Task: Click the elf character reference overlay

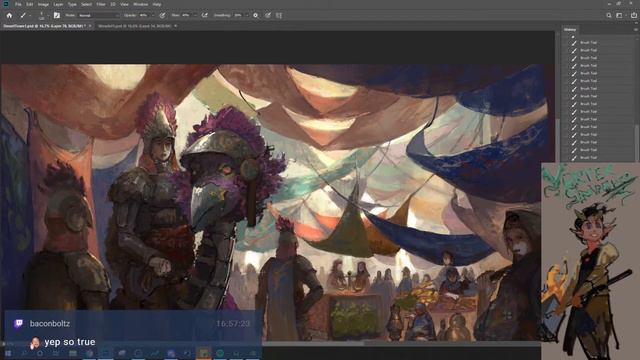Action: click(591, 261)
